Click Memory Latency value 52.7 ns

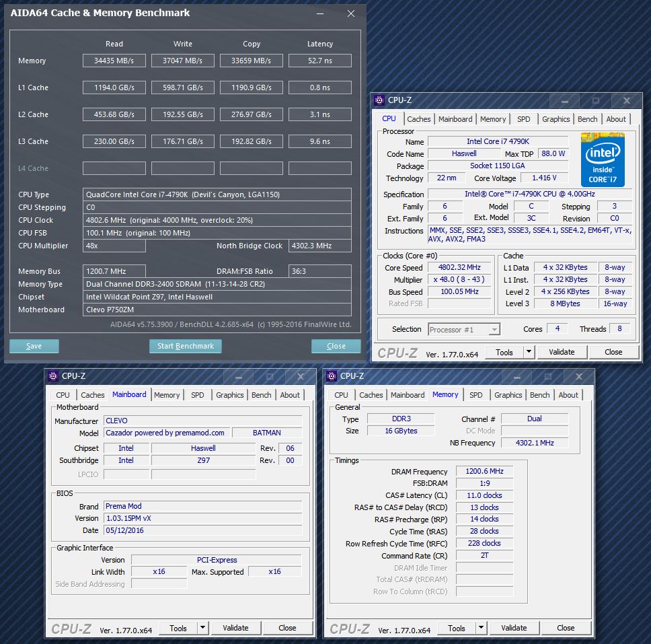[320, 61]
